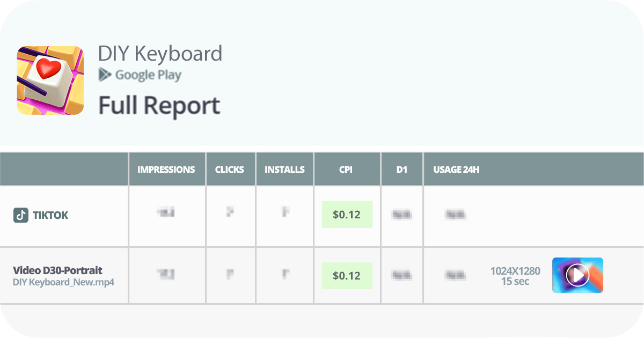Open the DIY Keyboard_New.mp4 file link
Image resolution: width=644 pixels, height=338 pixels.
coord(63,282)
